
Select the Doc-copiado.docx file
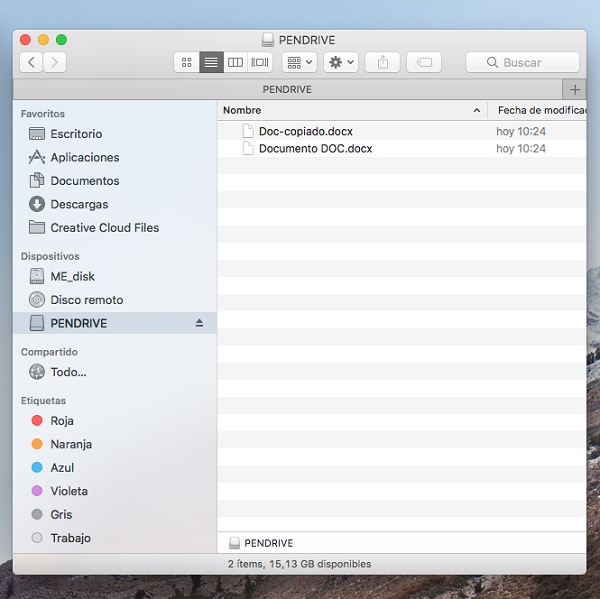(305, 131)
